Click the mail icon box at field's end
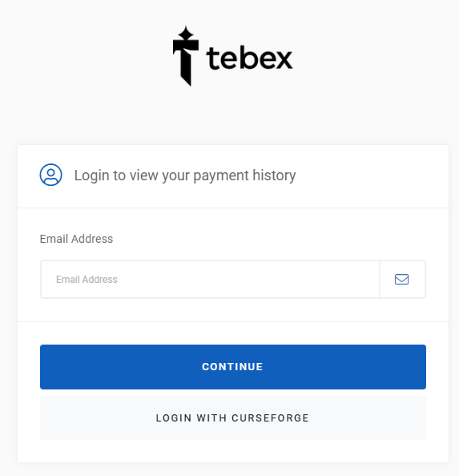 tap(403, 280)
